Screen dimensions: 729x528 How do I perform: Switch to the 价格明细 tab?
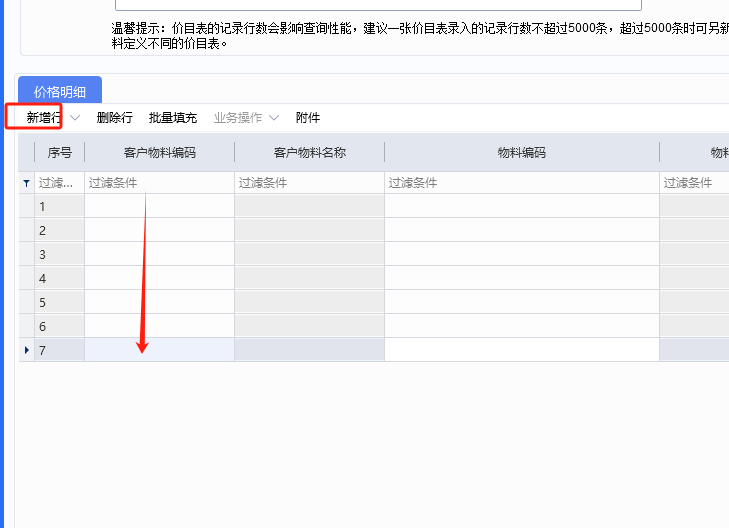(x=60, y=92)
